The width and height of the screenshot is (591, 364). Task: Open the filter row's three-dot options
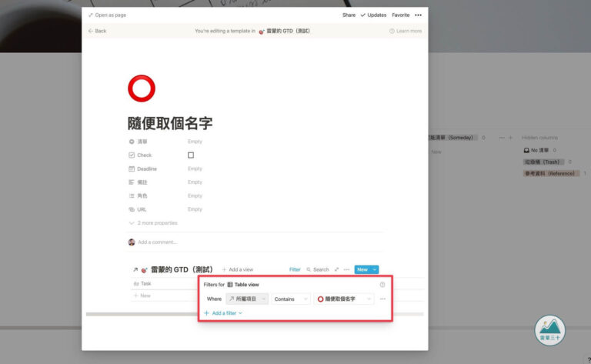tap(382, 299)
